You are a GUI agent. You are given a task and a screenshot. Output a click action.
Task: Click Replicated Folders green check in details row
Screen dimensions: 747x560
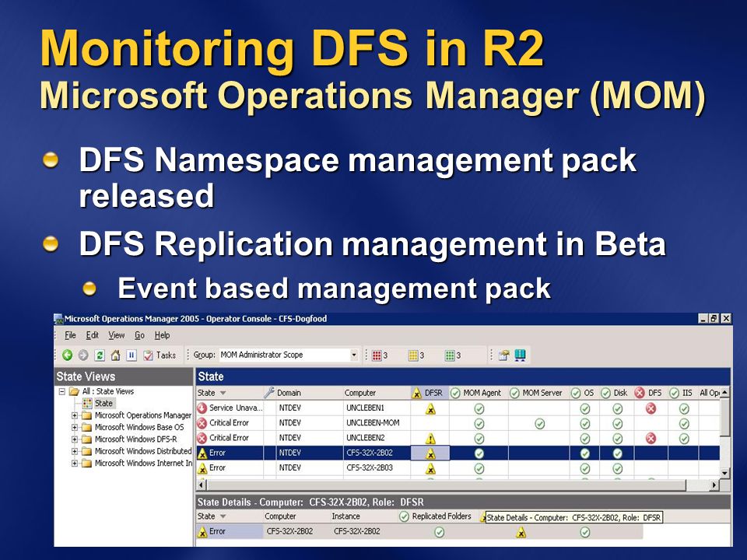[x=439, y=532]
